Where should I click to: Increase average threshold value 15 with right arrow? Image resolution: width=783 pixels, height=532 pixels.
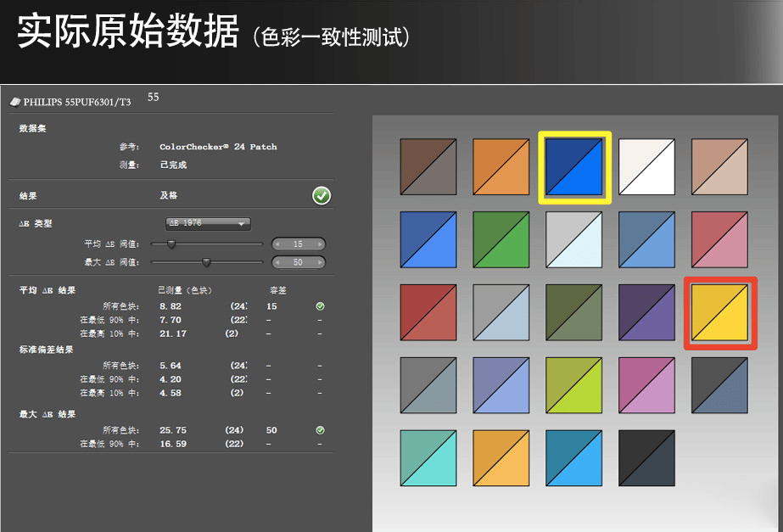pos(320,244)
